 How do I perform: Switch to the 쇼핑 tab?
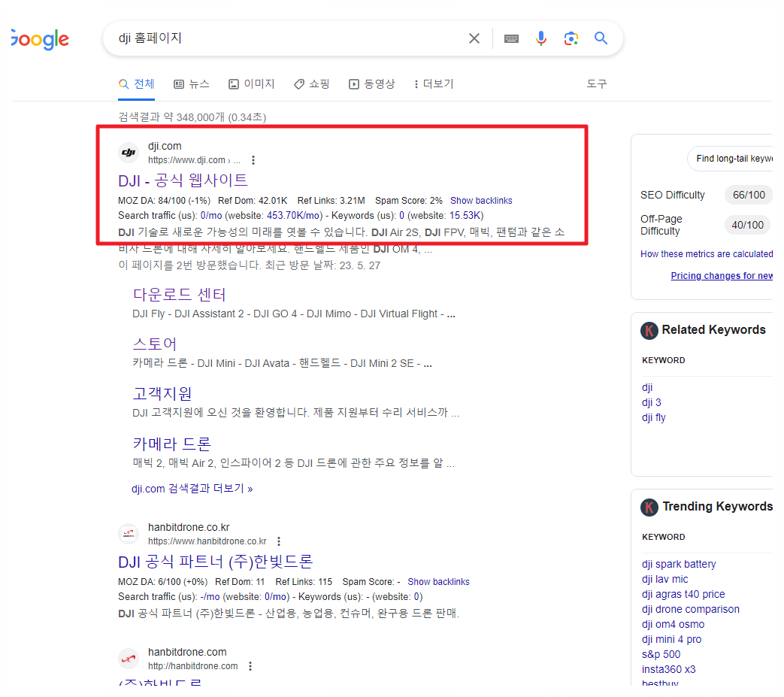311,84
